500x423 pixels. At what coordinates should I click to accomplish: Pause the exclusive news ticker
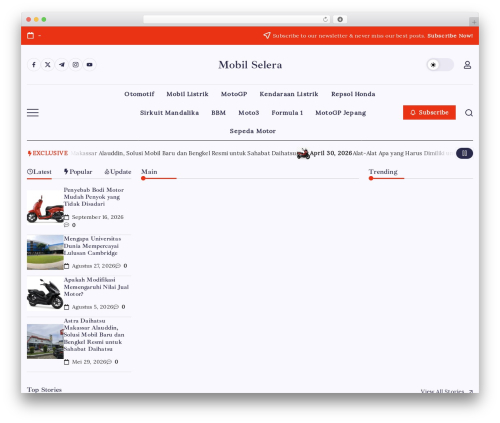click(464, 153)
